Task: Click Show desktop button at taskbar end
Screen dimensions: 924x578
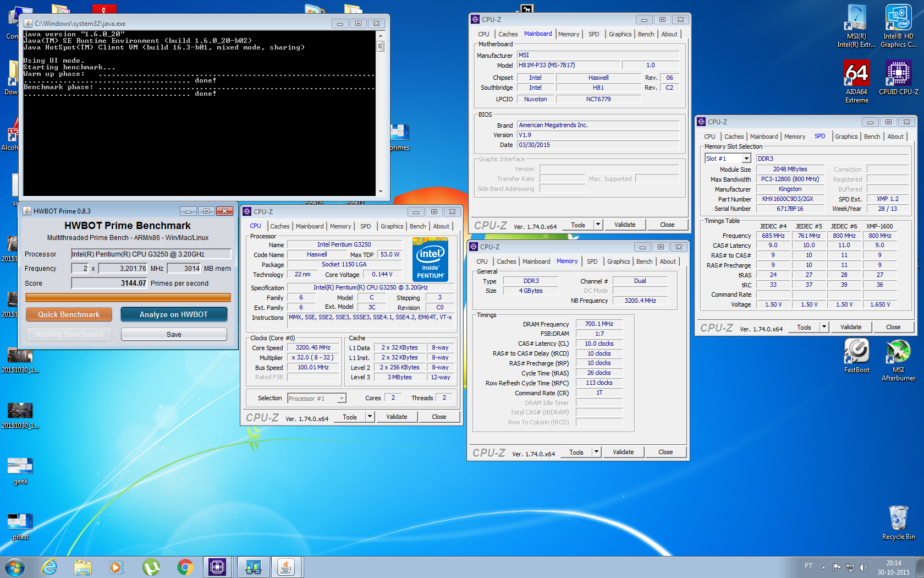Action: pos(920,567)
